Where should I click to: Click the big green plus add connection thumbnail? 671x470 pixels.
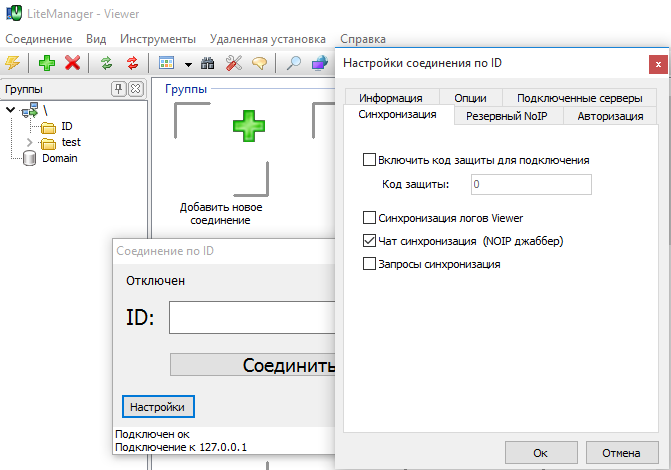tap(249, 126)
